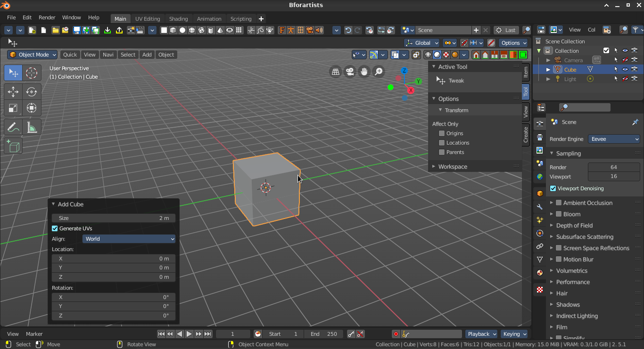644x349 pixels.
Task: Click the camera view icon in viewport
Action: point(350,72)
